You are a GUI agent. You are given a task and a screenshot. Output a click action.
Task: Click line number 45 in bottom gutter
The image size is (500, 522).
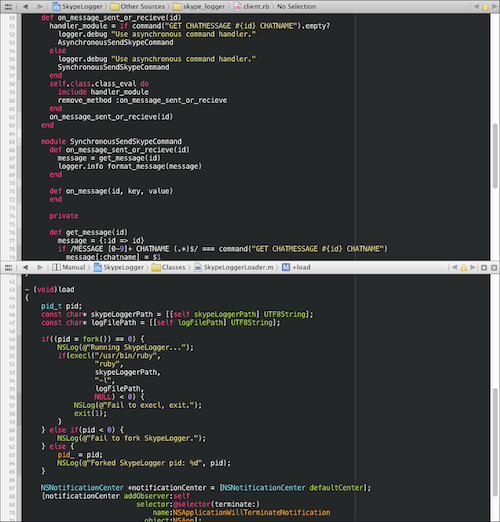[12, 306]
